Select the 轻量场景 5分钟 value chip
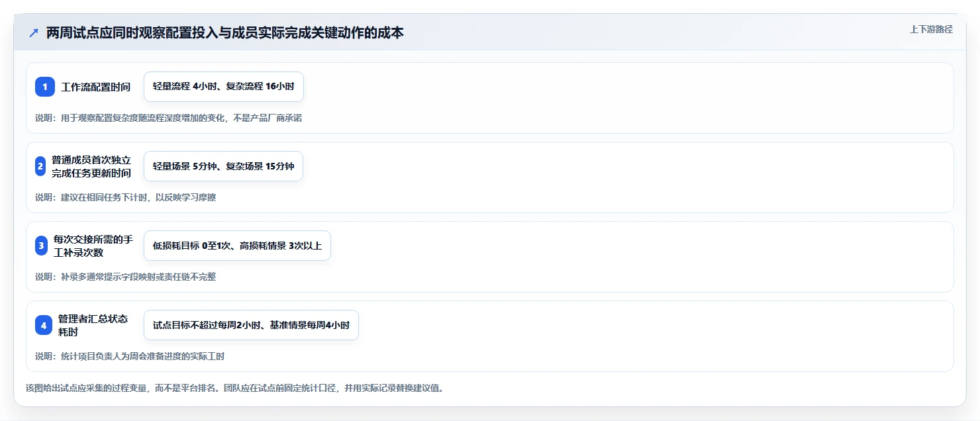 223,166
